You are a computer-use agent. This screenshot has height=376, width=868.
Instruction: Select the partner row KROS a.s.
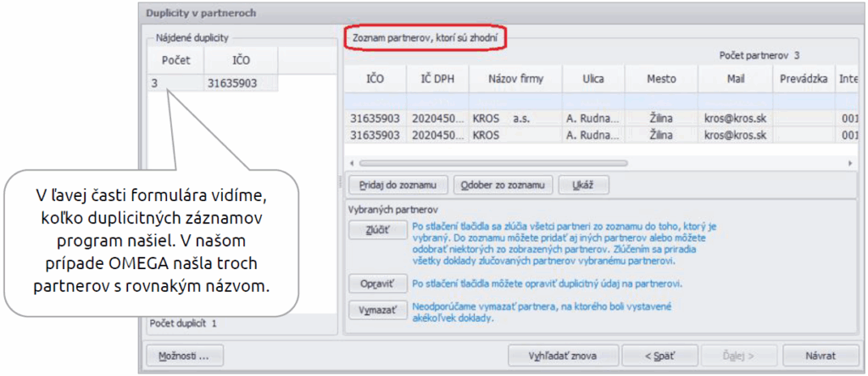pos(509,118)
